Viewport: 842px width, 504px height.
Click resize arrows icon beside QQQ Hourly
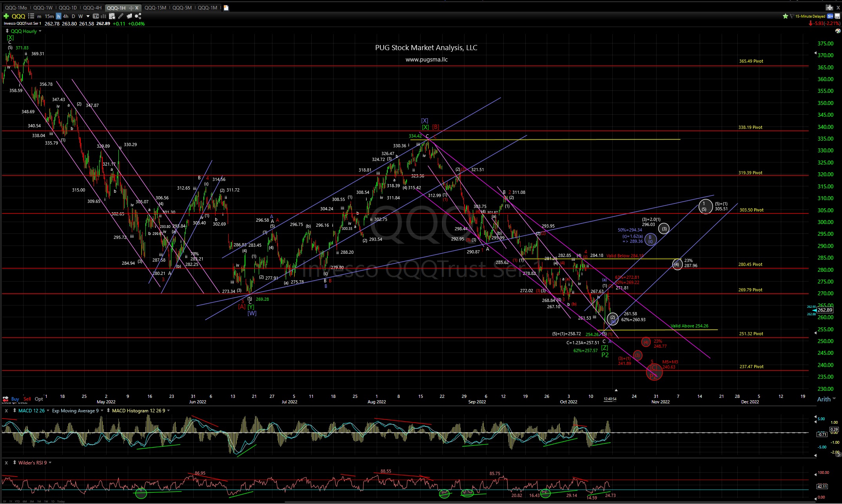(7, 31)
